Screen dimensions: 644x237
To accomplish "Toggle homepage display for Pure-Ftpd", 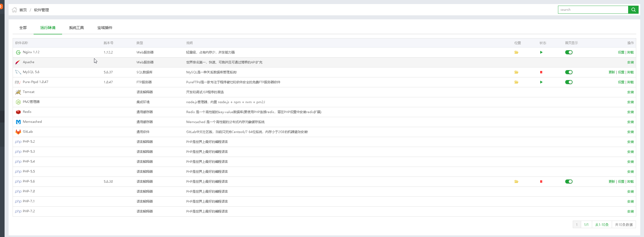I will (569, 82).
